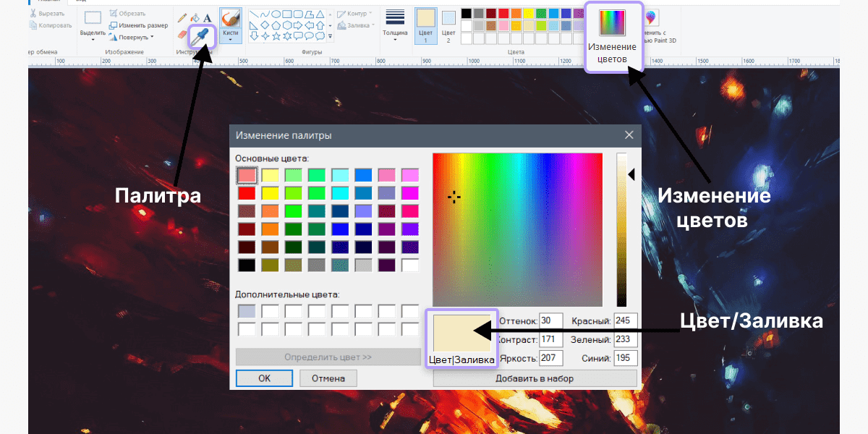The image size is (868, 434).
Task: Click OK in the palette dialog
Action: pyautogui.click(x=264, y=378)
